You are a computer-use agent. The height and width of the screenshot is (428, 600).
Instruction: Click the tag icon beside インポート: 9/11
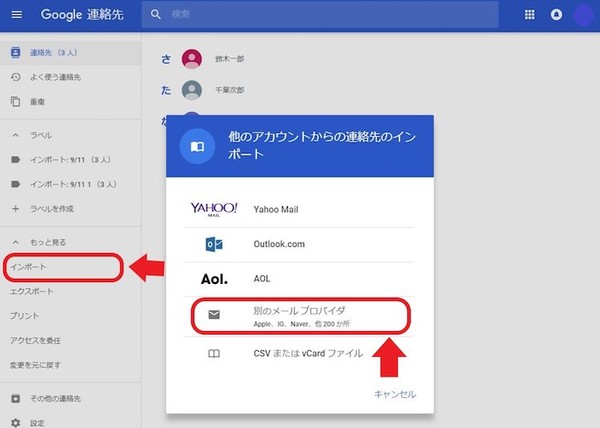(15, 160)
